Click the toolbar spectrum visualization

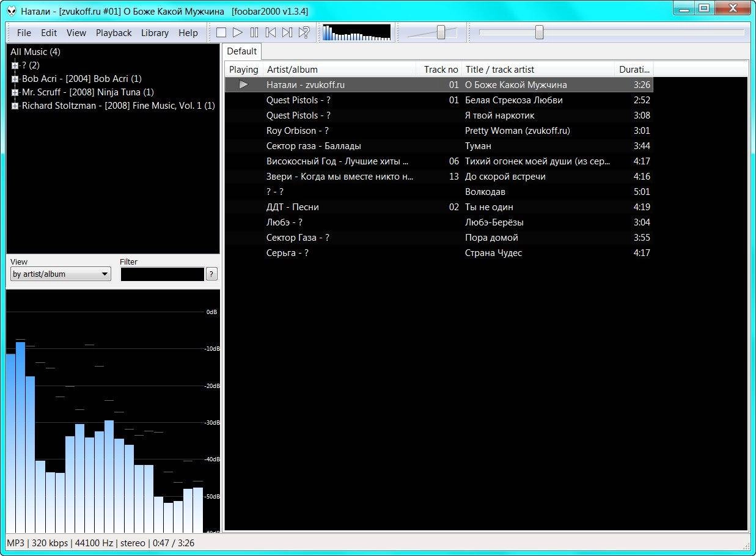point(356,32)
